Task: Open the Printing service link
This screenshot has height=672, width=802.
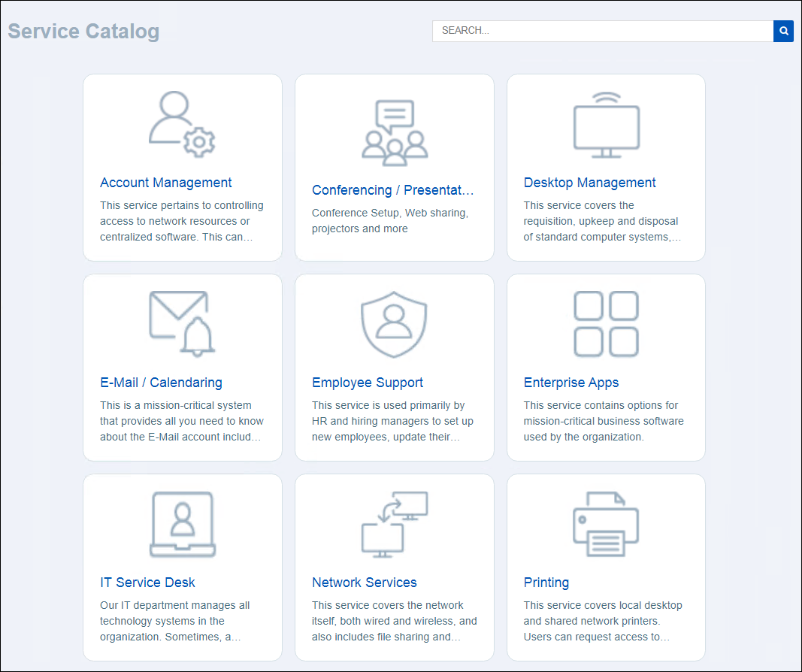Action: click(546, 583)
